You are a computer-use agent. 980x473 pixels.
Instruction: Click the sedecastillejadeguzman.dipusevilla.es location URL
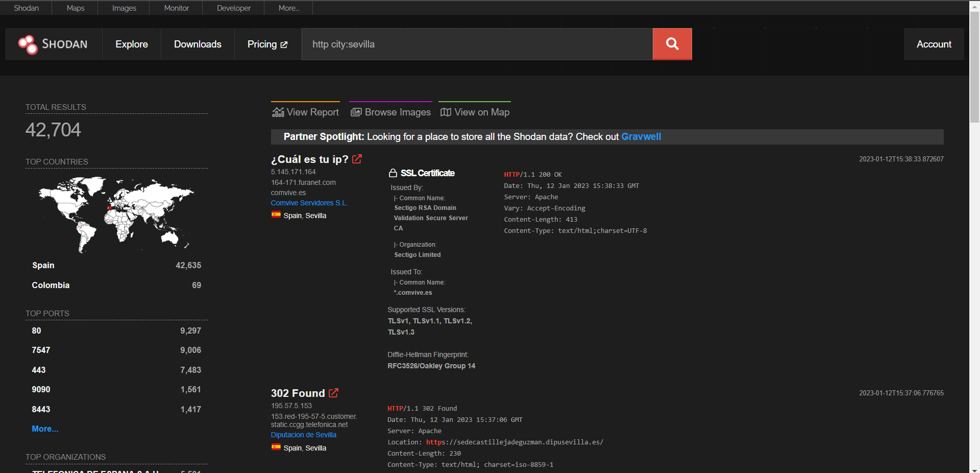pos(514,442)
